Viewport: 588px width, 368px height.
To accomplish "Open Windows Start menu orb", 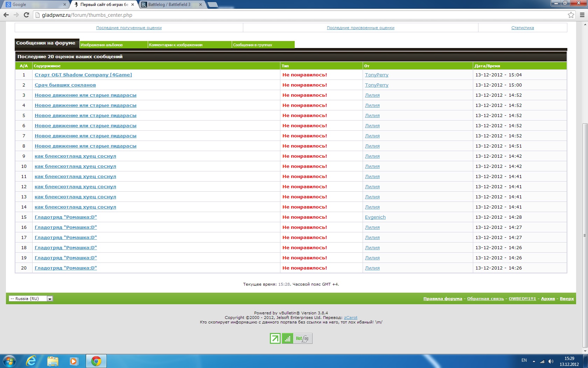I will pos(9,361).
